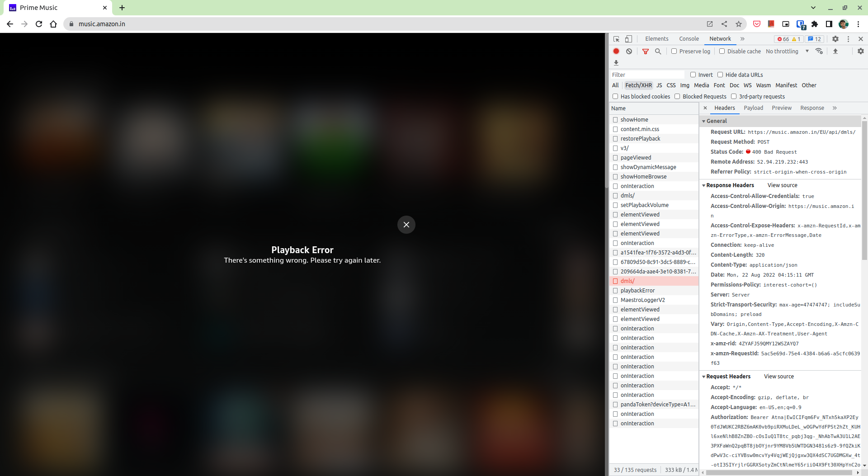Switch to the Console tab
Image resolution: width=868 pixels, height=476 pixels.
pyautogui.click(x=689, y=39)
